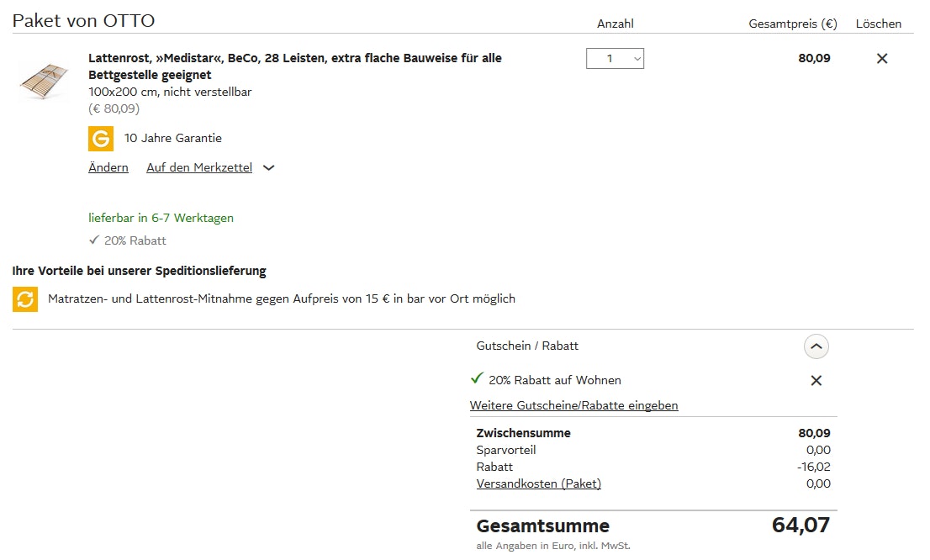This screenshot has height=560, width=930.
Task: Click the lieferbar in 6-7 Werktagen text
Action: click(161, 218)
